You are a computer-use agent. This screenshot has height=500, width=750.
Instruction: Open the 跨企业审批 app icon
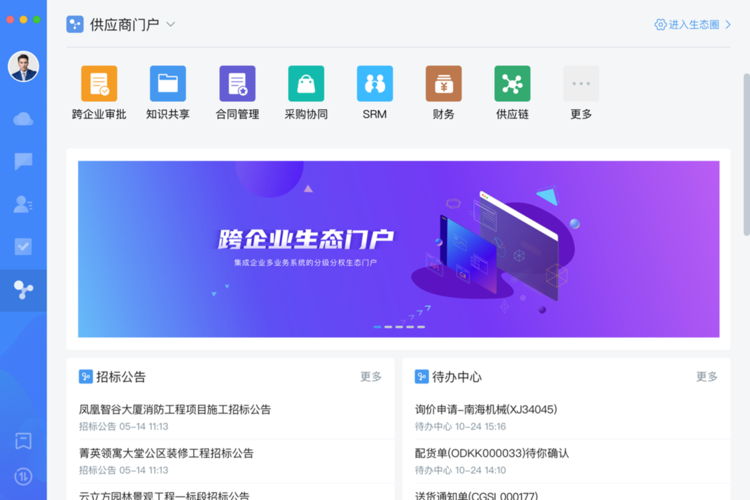[99, 84]
